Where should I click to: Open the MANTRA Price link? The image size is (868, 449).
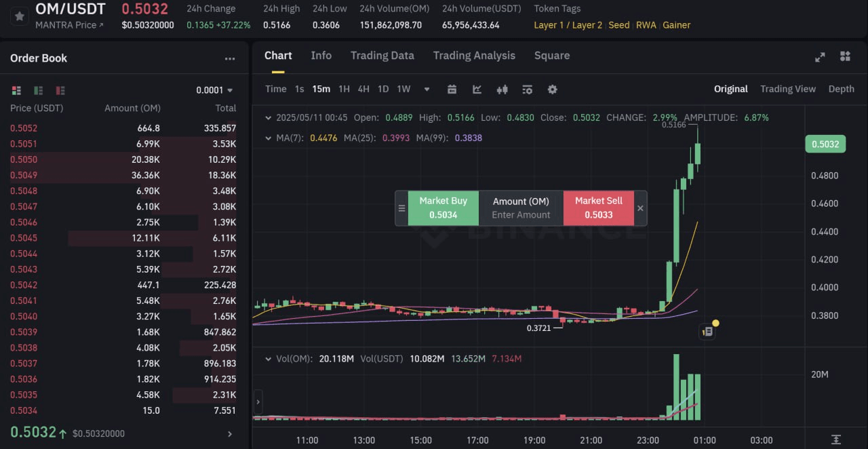[x=70, y=25]
